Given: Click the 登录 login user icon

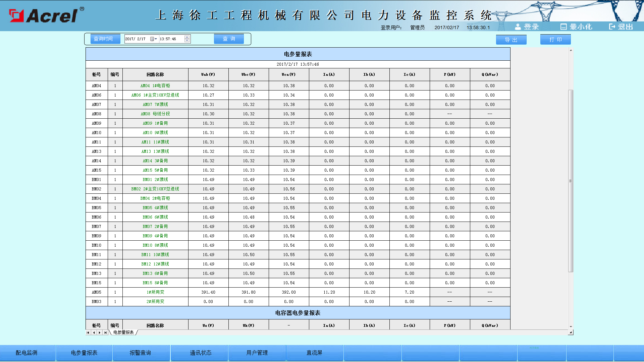Looking at the screenshot, I should click(518, 27).
